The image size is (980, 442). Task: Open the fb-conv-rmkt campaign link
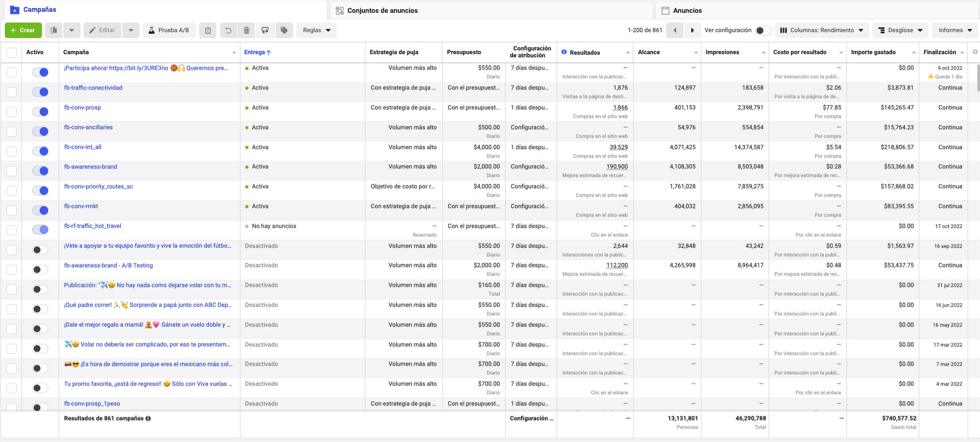[x=81, y=207]
